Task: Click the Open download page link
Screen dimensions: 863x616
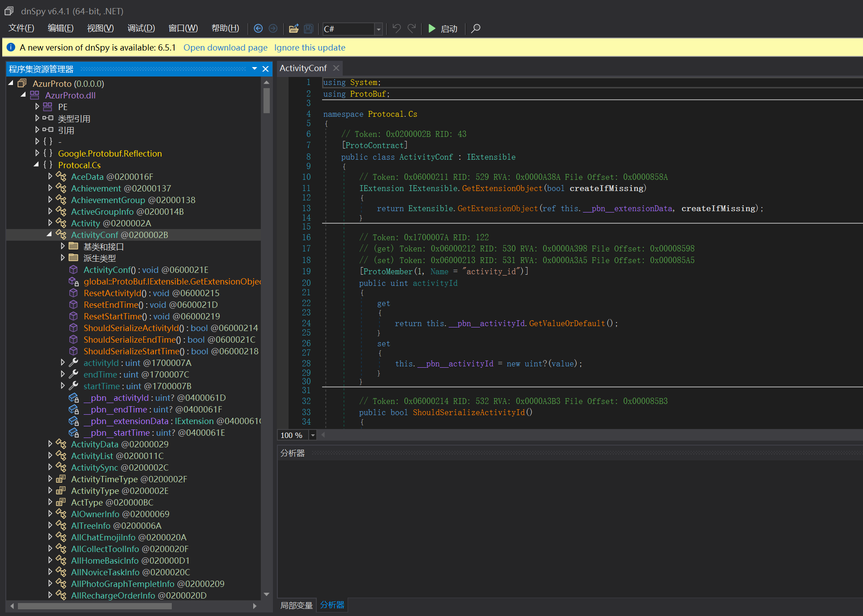Action: (x=225, y=47)
